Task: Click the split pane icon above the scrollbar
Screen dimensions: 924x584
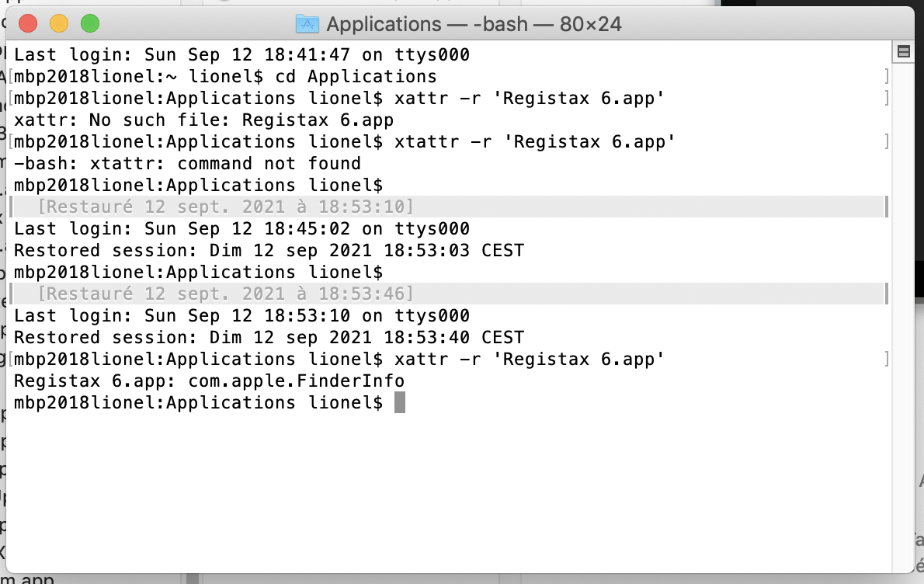Action: pos(903,52)
